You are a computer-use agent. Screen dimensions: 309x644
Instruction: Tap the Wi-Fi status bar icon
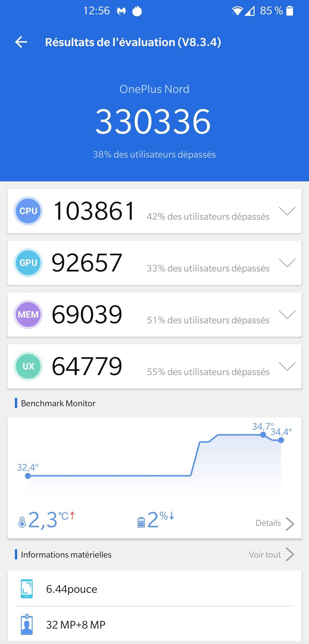237,11
